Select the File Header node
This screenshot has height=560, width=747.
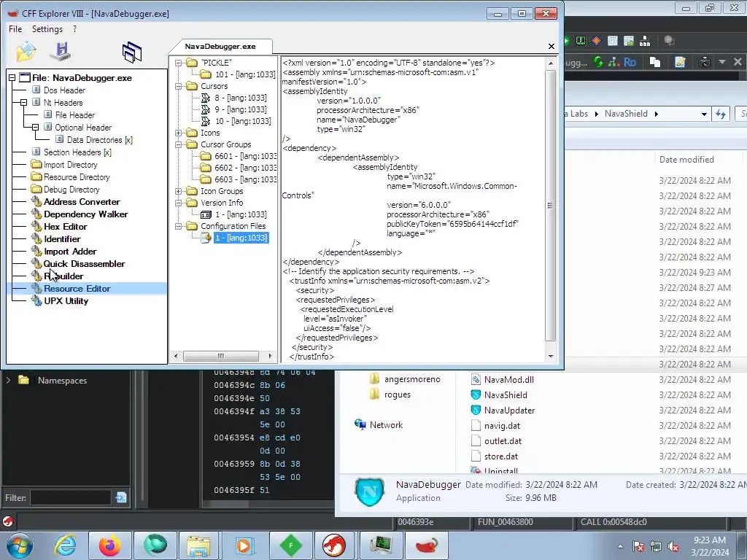(75, 115)
